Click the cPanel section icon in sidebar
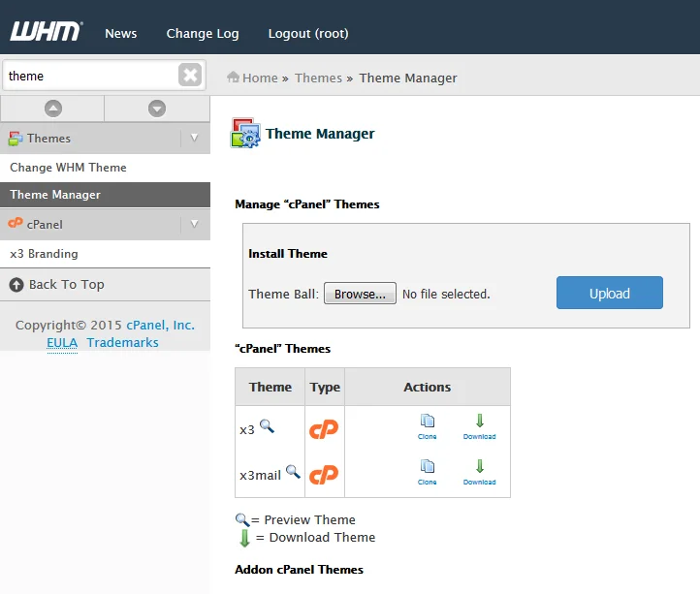700x594 pixels. coord(16,222)
